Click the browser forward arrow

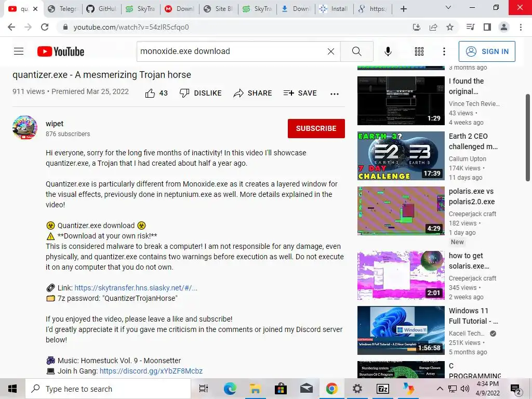28,27
